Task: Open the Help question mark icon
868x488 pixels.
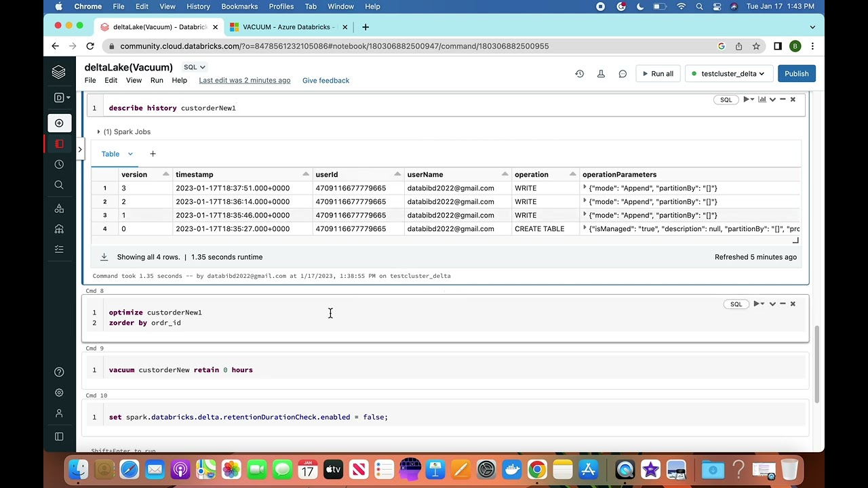Action: (x=59, y=372)
